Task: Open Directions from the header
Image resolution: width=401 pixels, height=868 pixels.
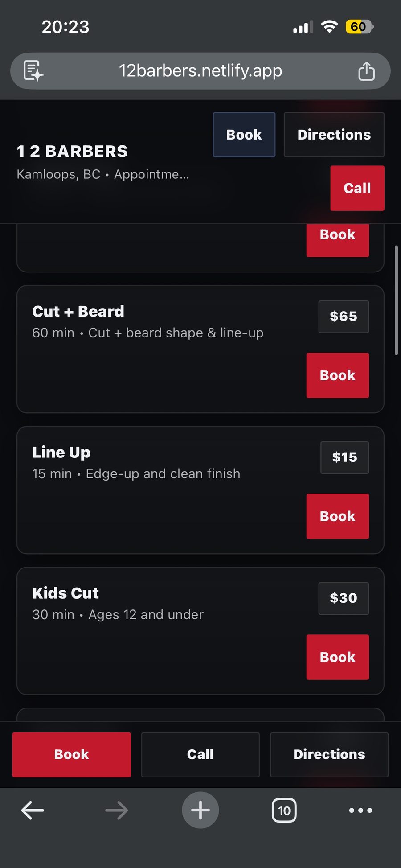Action: click(x=334, y=134)
